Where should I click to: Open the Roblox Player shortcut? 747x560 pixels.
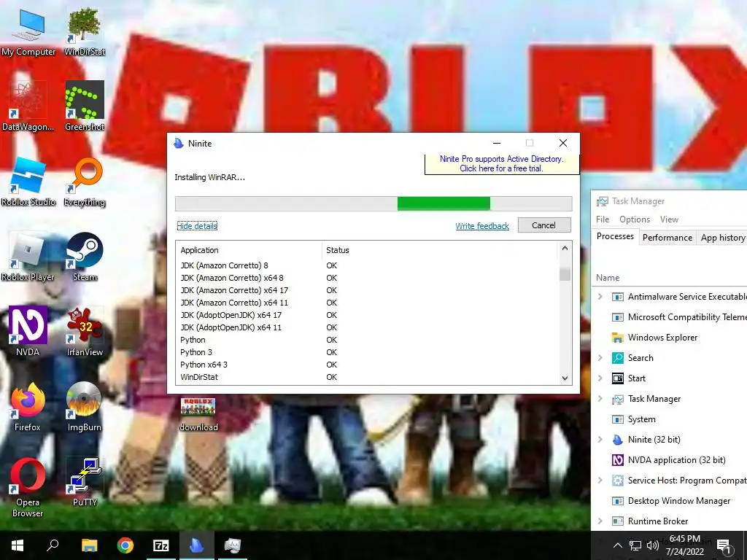tap(28, 256)
